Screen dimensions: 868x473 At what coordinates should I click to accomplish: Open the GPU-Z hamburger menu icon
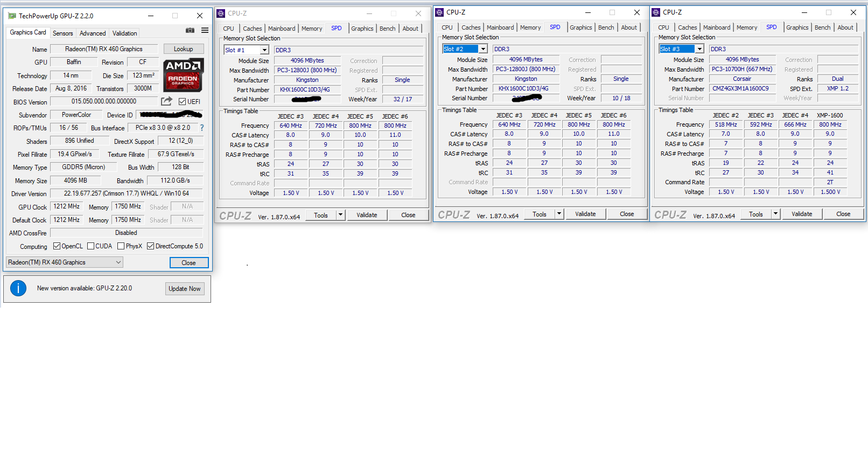205,30
